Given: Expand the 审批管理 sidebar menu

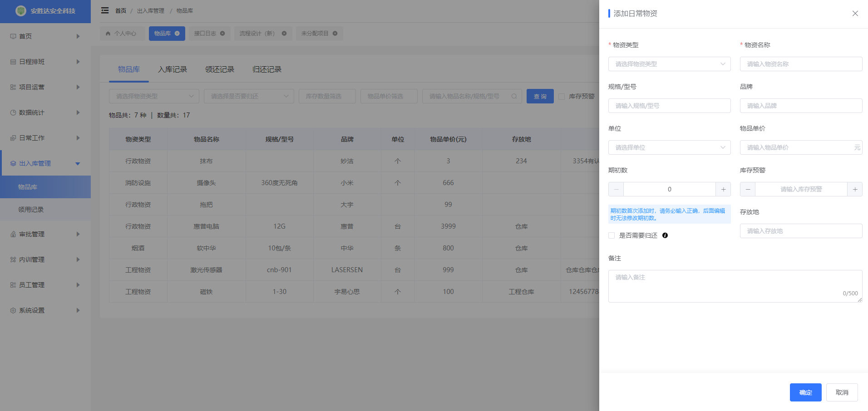Looking at the screenshot, I should coord(45,234).
